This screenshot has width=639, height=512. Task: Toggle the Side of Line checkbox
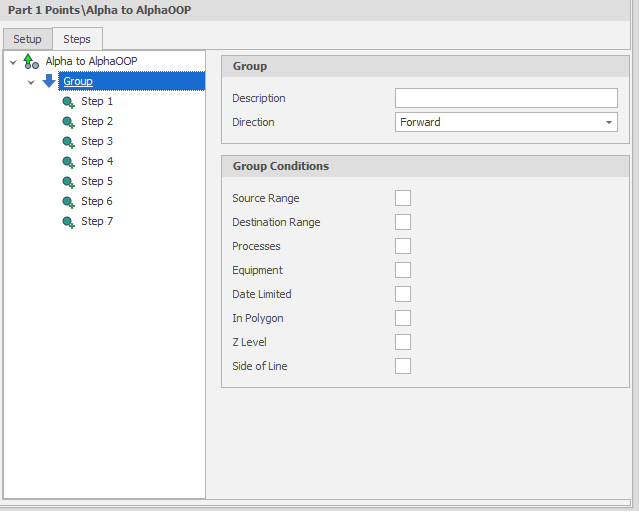[x=403, y=366]
